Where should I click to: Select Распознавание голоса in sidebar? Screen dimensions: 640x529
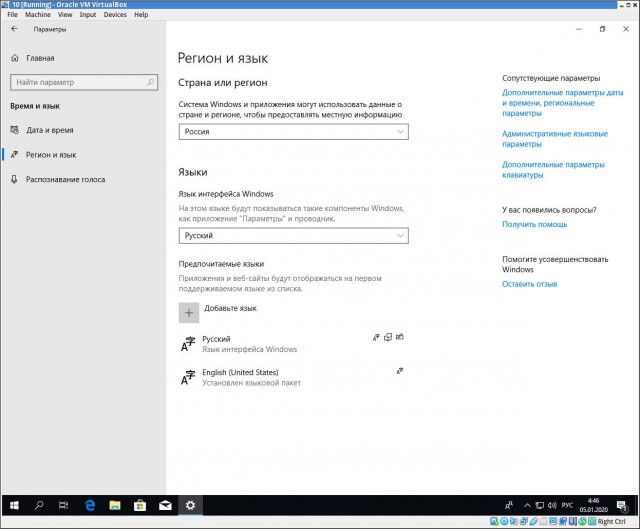[x=65, y=179]
